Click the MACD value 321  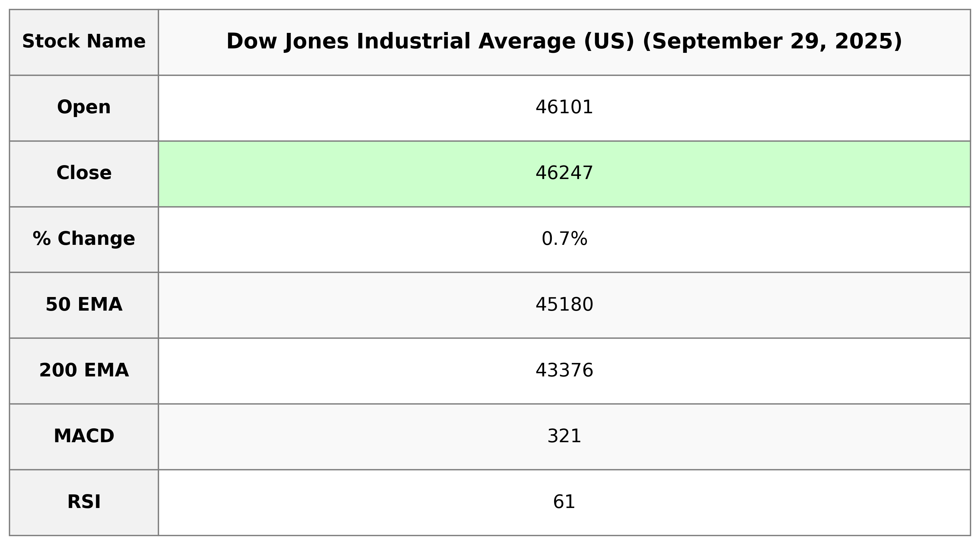click(x=564, y=437)
